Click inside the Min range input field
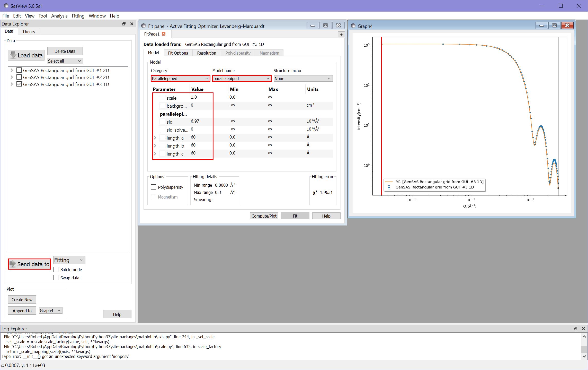588x370 pixels. [221, 185]
